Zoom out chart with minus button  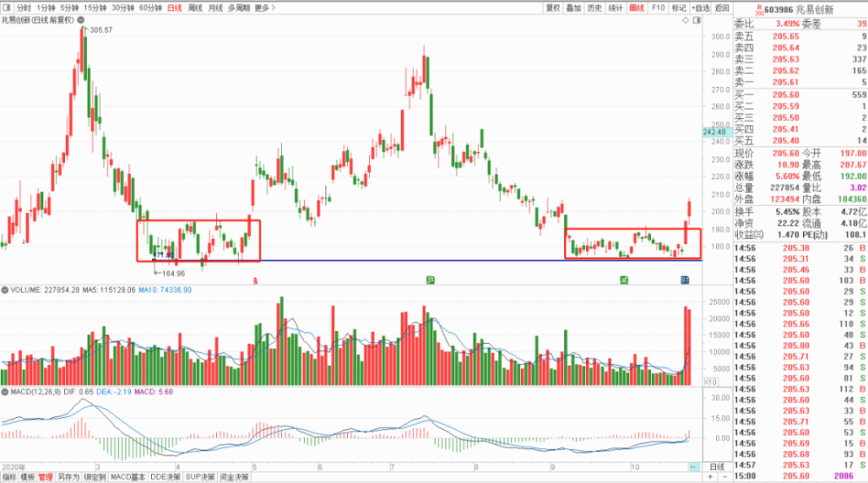[725, 476]
